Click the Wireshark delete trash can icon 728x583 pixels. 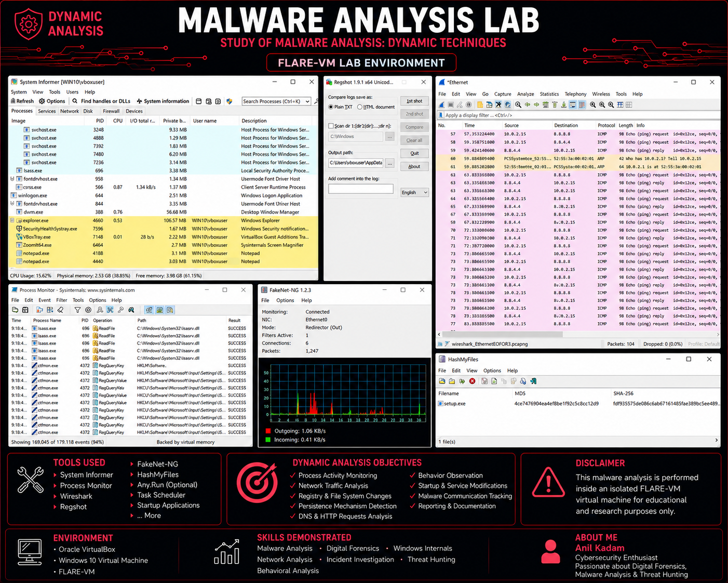(x=555, y=105)
